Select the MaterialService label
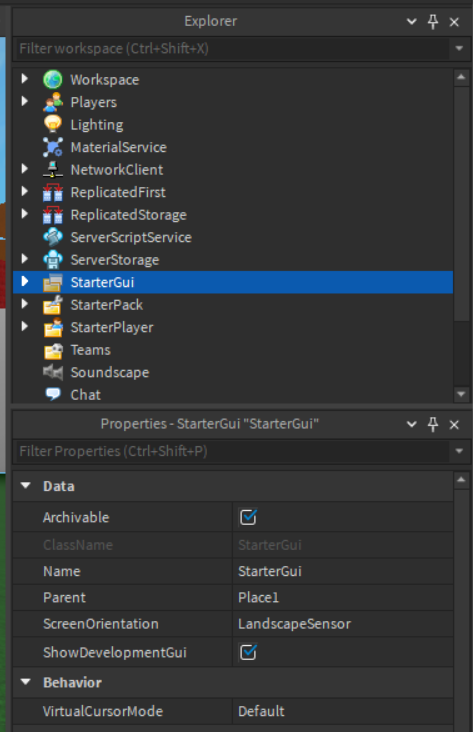473x732 pixels. [x=119, y=147]
